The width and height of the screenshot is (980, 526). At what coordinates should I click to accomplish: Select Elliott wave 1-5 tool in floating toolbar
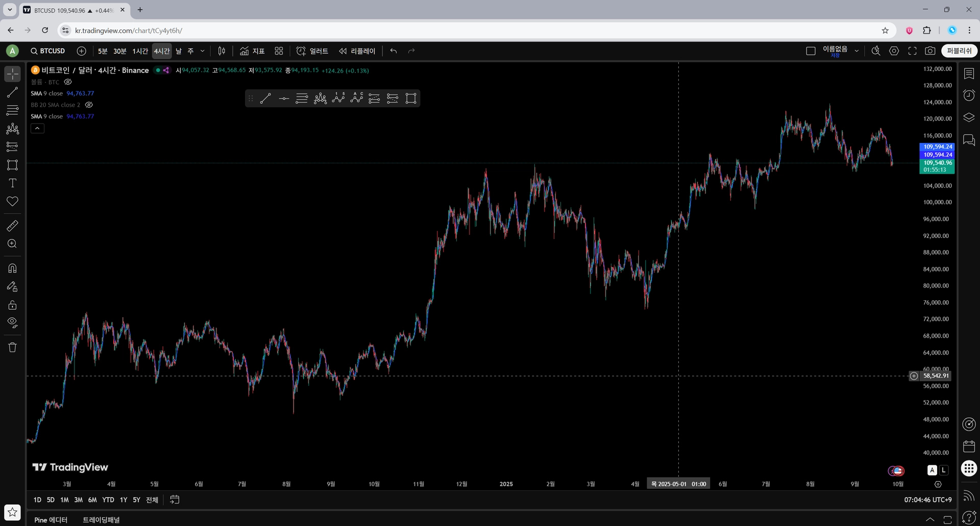point(338,99)
